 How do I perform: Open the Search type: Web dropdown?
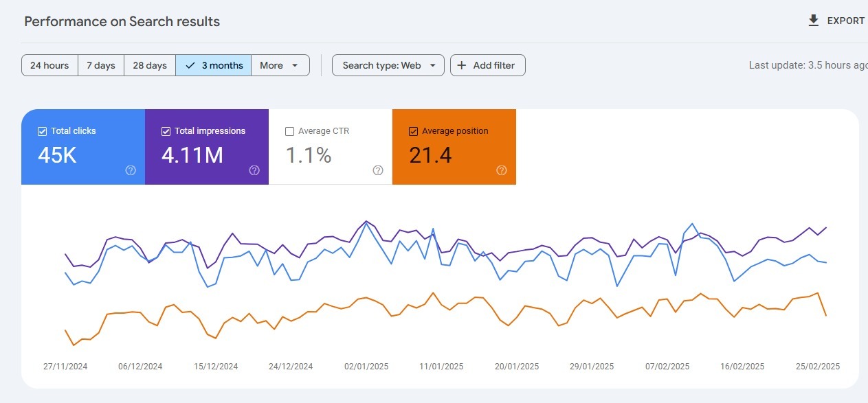pos(388,65)
